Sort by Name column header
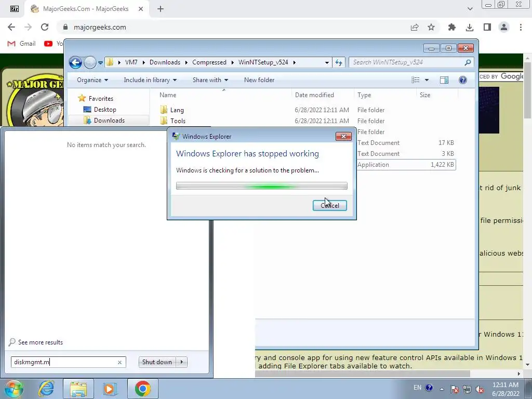The width and height of the screenshot is (532, 399). pyautogui.click(x=223, y=95)
